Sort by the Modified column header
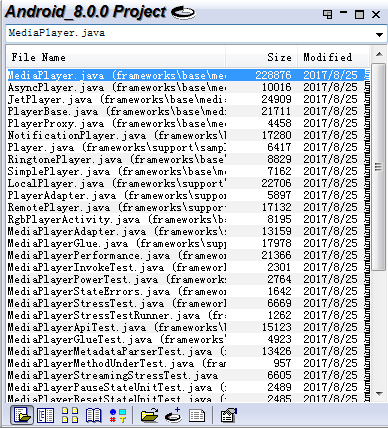 (x=333, y=57)
